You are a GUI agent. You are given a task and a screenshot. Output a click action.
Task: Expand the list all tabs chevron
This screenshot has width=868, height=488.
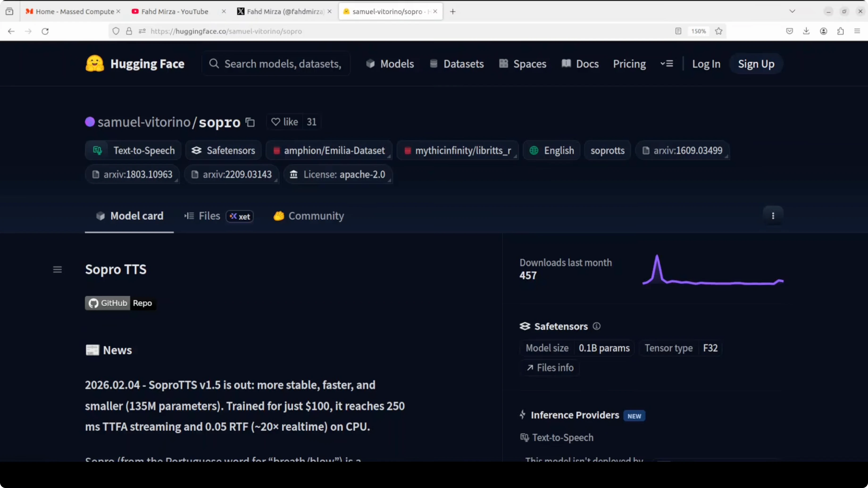[x=792, y=12]
